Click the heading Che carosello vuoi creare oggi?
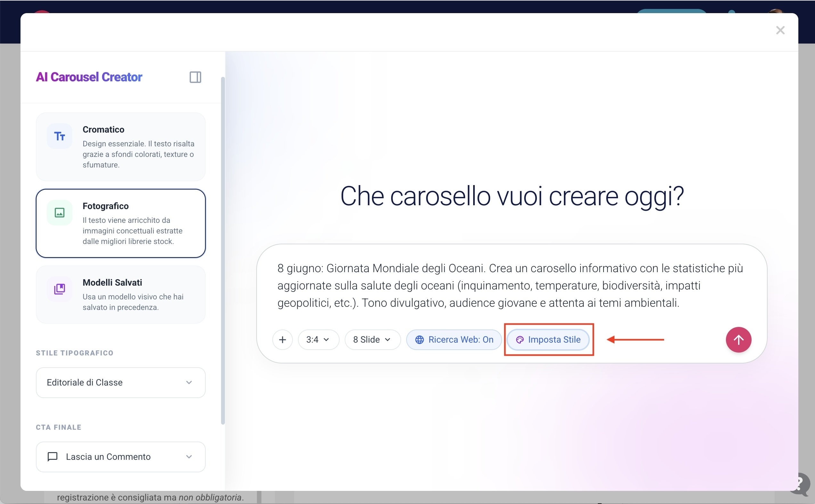 click(512, 196)
